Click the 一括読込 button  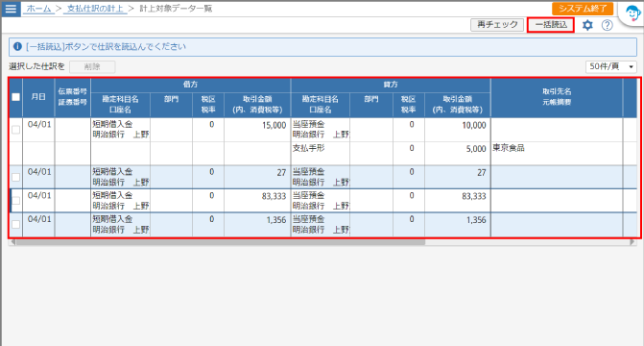click(551, 25)
